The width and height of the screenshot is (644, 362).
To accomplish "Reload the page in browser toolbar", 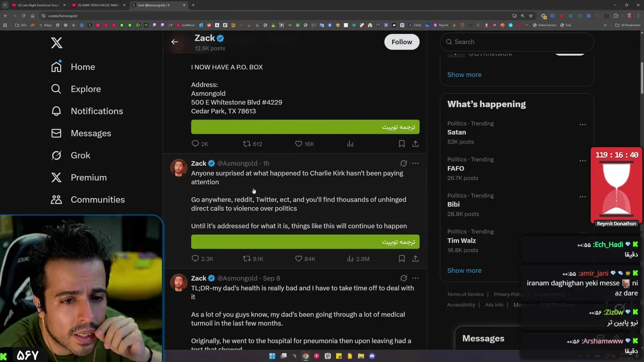I will pyautogui.click(x=23, y=16).
